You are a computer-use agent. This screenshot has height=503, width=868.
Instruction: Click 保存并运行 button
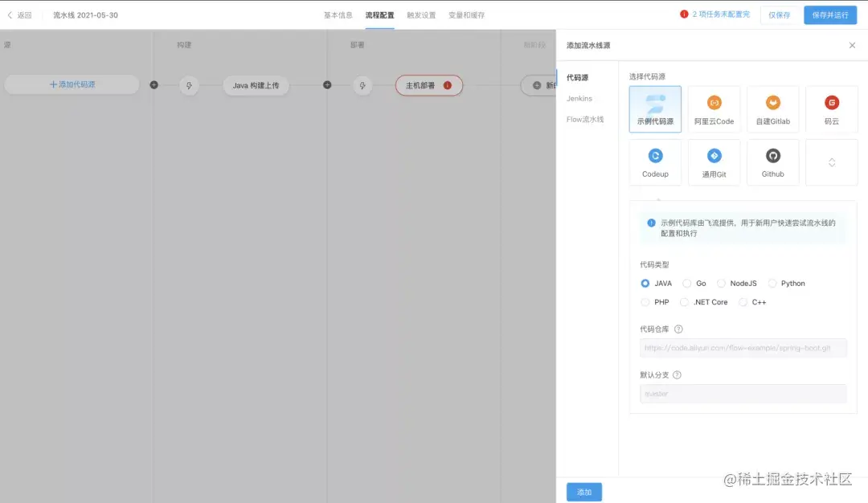tap(829, 15)
